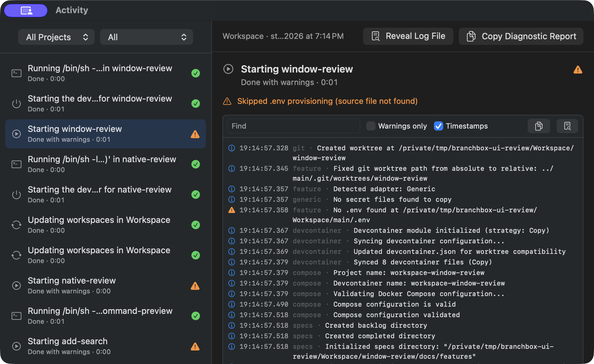Select 'Running /bin/sh -…ommand-preview' activity row

106,316
